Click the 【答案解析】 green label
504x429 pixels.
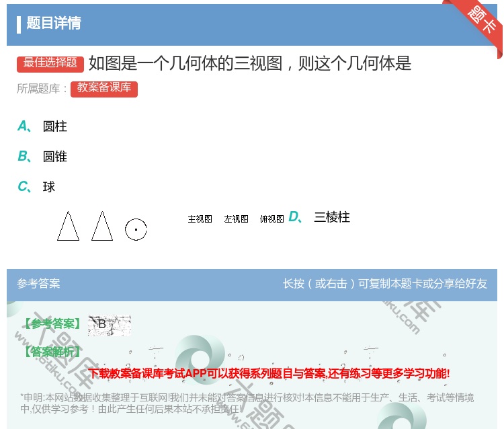[x=52, y=352]
